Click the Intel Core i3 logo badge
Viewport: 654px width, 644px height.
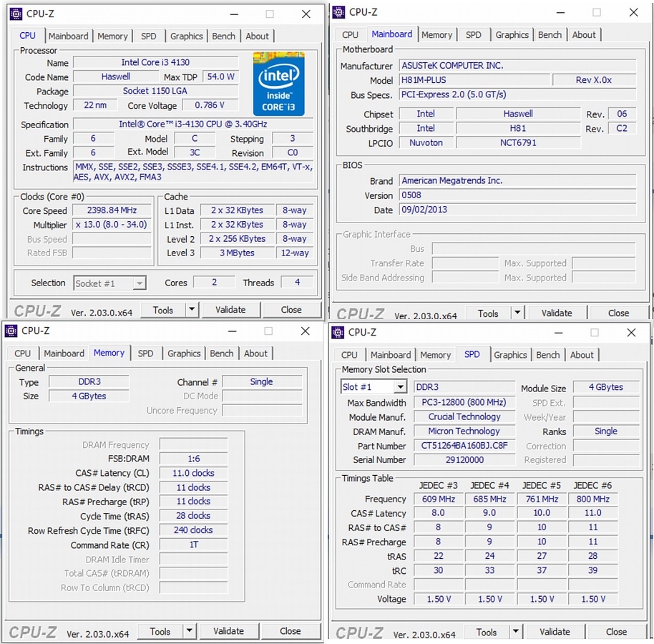[x=278, y=84]
